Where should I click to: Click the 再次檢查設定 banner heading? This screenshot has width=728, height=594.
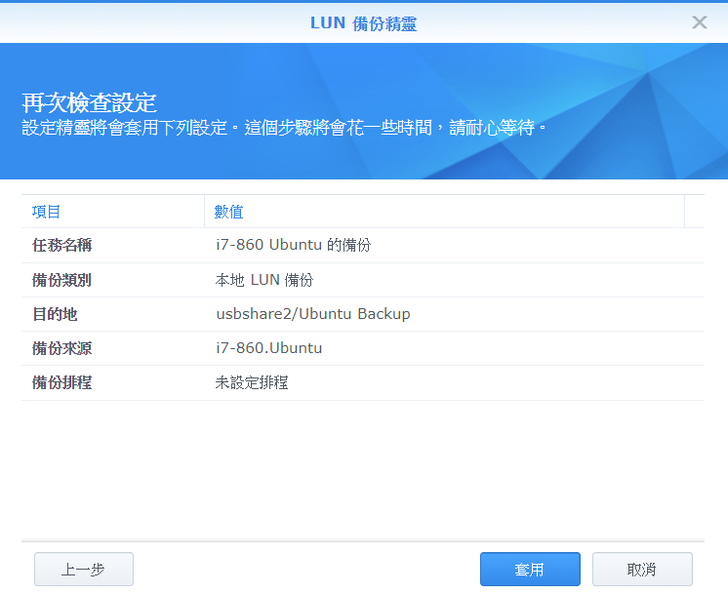coord(90,102)
